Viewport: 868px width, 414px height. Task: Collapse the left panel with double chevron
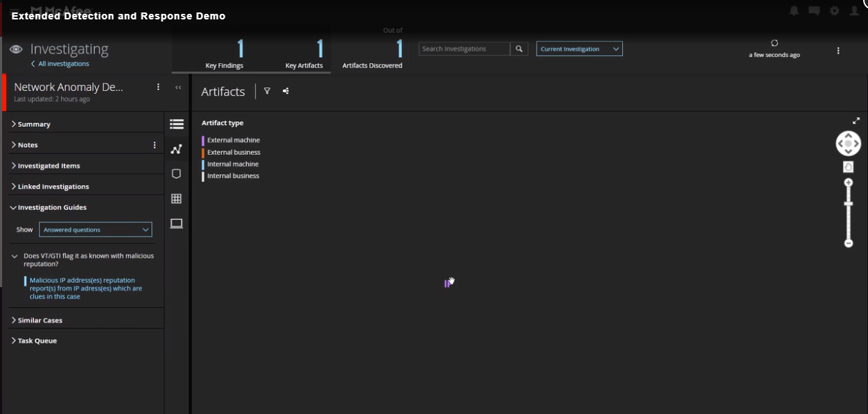click(178, 87)
